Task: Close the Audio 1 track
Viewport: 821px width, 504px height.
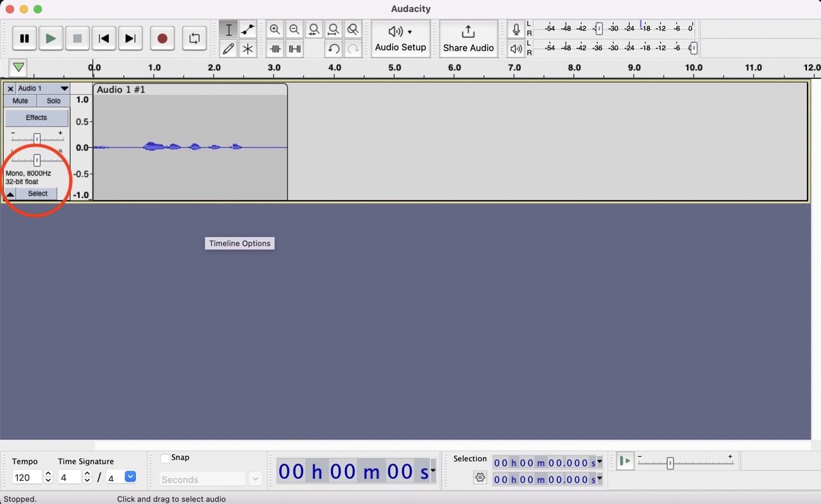Action: point(10,88)
